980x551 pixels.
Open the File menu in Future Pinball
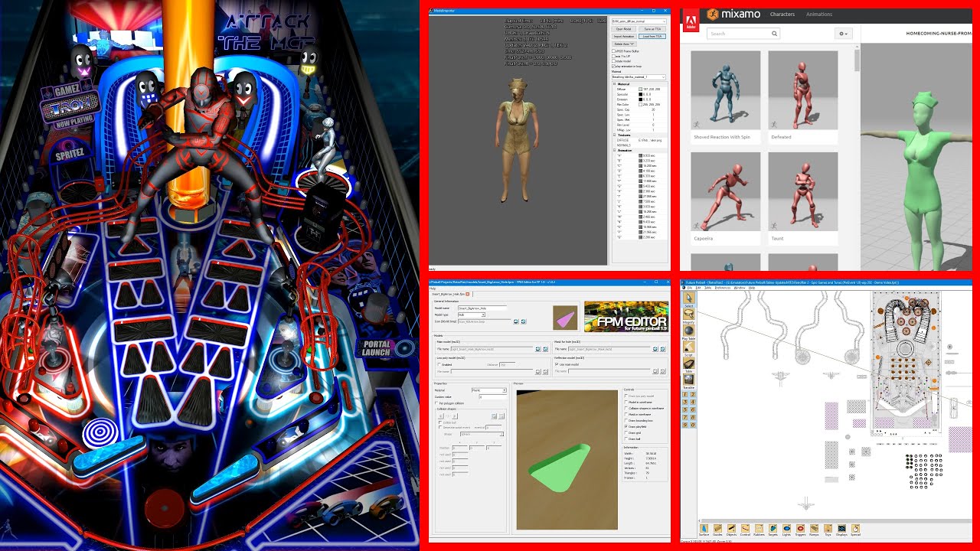click(689, 288)
